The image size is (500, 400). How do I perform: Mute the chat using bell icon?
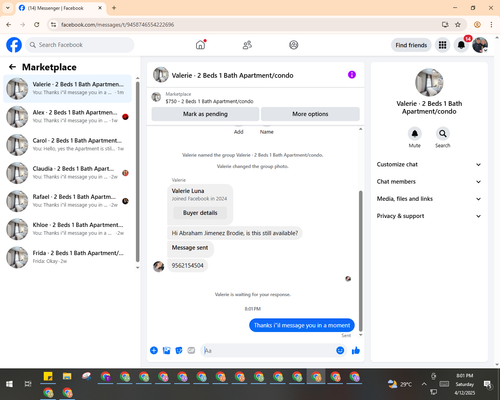[x=415, y=134]
